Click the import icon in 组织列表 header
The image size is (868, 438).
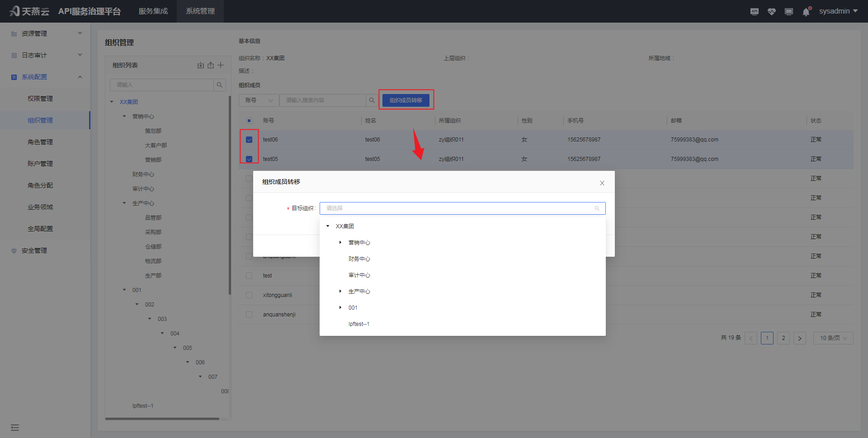coord(201,65)
